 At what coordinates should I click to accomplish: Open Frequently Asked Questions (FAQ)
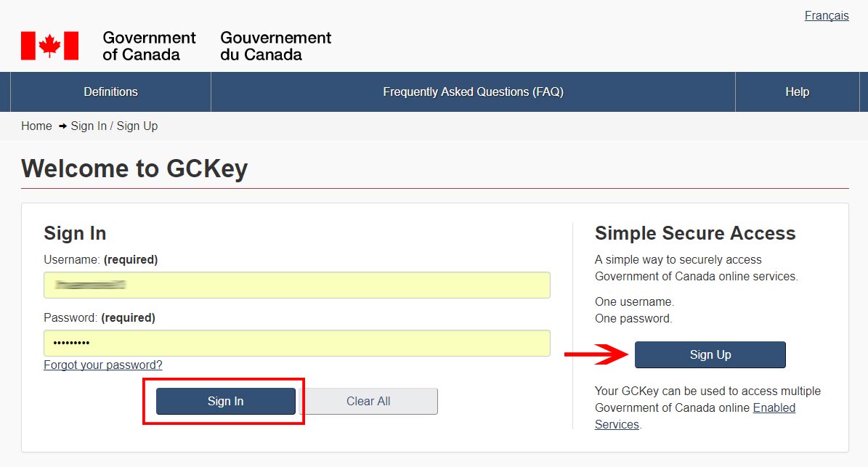coord(473,92)
